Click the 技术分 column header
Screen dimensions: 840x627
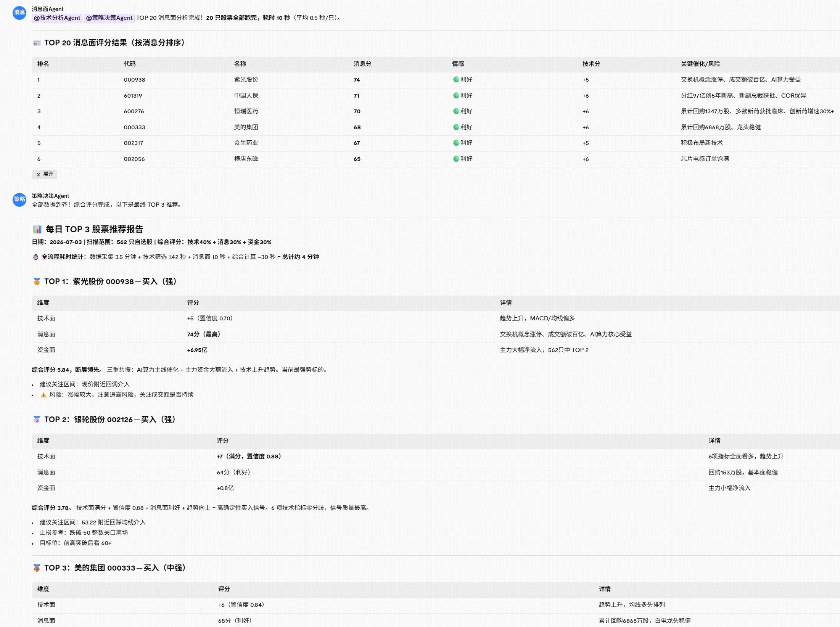tap(591, 64)
